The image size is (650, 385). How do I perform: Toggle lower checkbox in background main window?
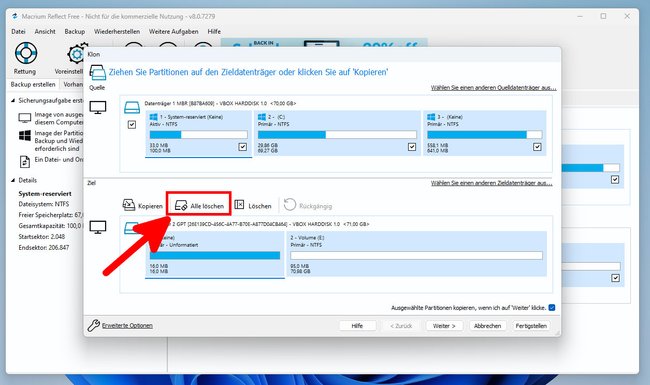point(615,278)
